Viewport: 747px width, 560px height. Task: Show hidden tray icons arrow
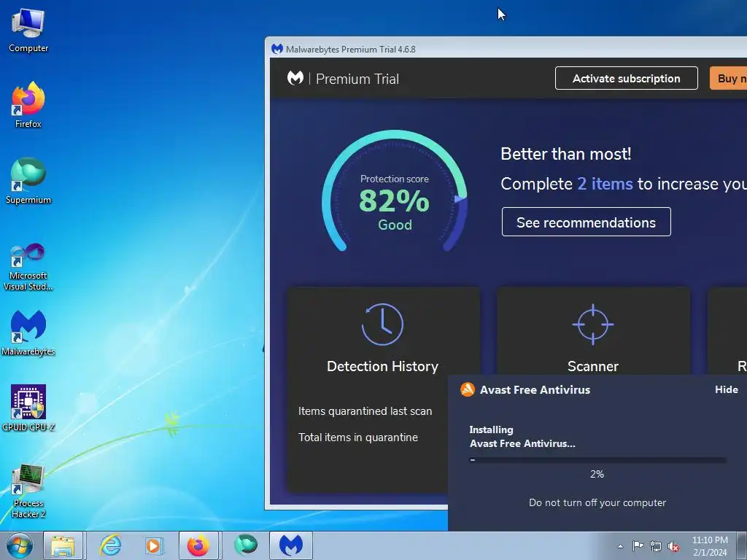[x=620, y=546]
